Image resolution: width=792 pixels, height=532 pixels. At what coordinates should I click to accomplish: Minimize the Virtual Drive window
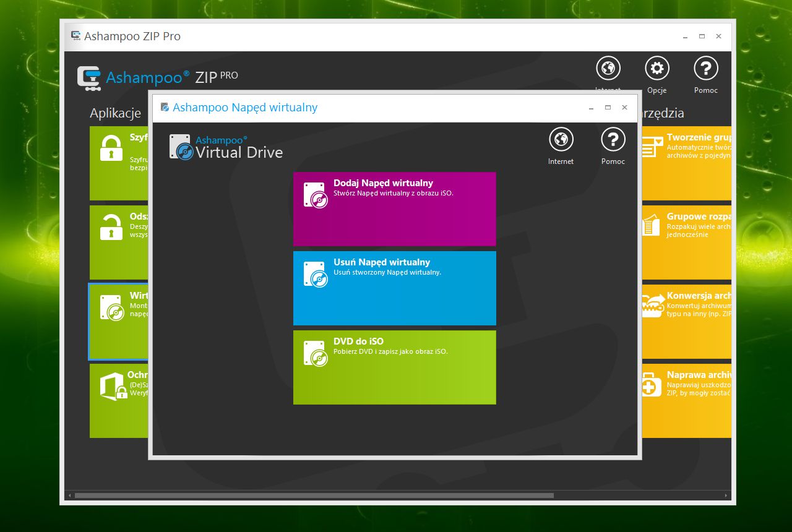591,108
